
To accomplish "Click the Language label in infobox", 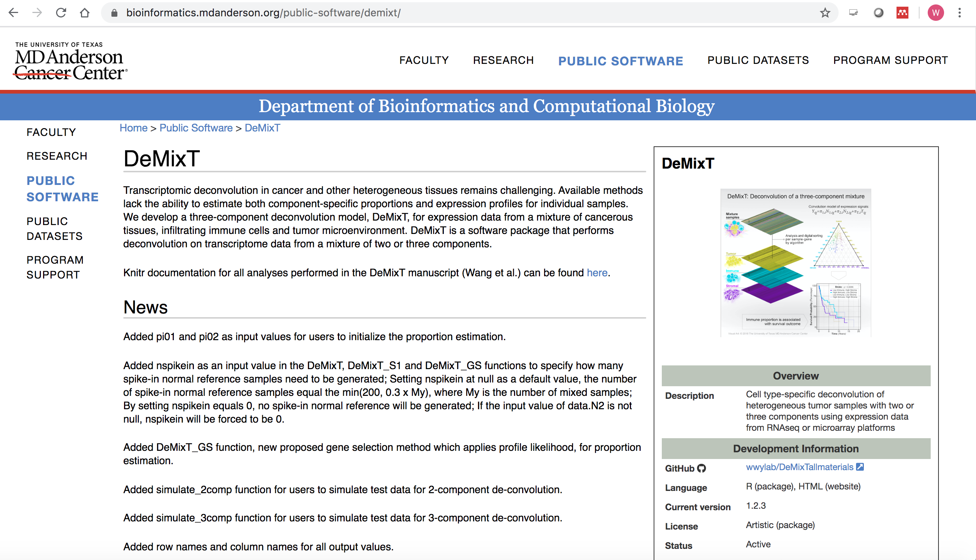I will click(x=686, y=488).
